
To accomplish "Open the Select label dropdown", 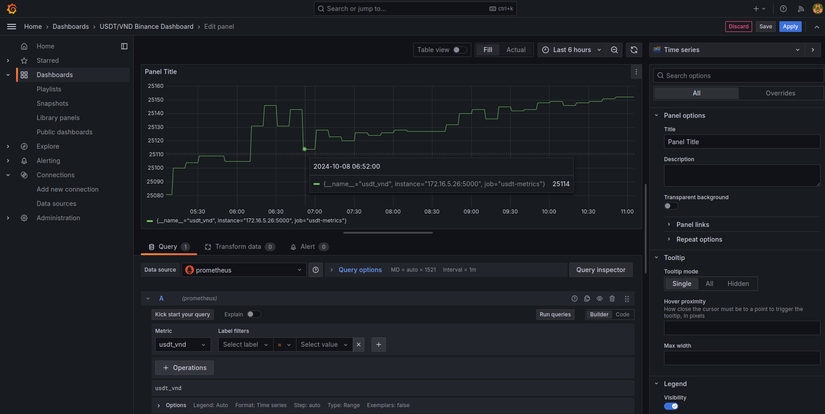I will click(x=245, y=345).
